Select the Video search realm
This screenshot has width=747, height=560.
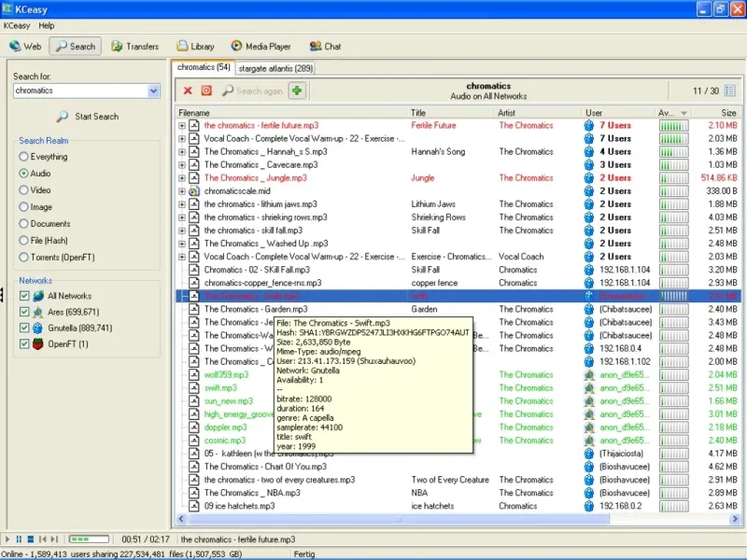(23, 190)
